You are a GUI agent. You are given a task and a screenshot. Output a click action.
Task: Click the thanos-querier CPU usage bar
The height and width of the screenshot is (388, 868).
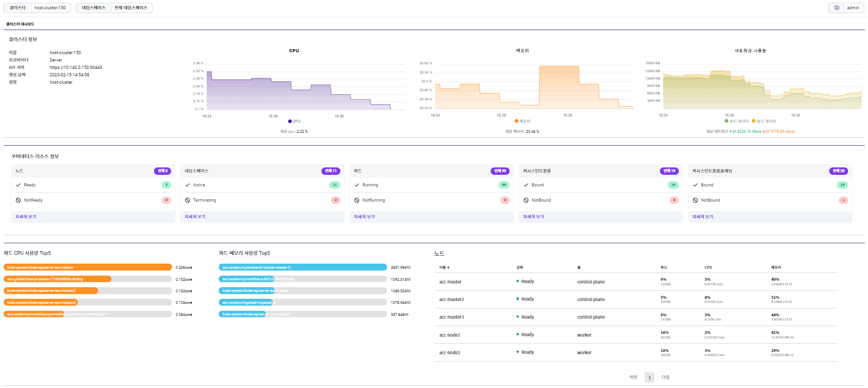[88, 279]
